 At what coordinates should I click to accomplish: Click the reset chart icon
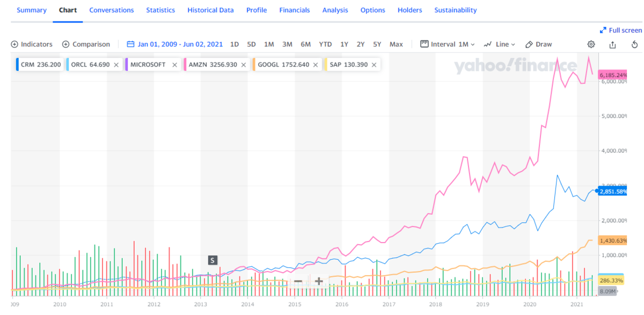(634, 45)
